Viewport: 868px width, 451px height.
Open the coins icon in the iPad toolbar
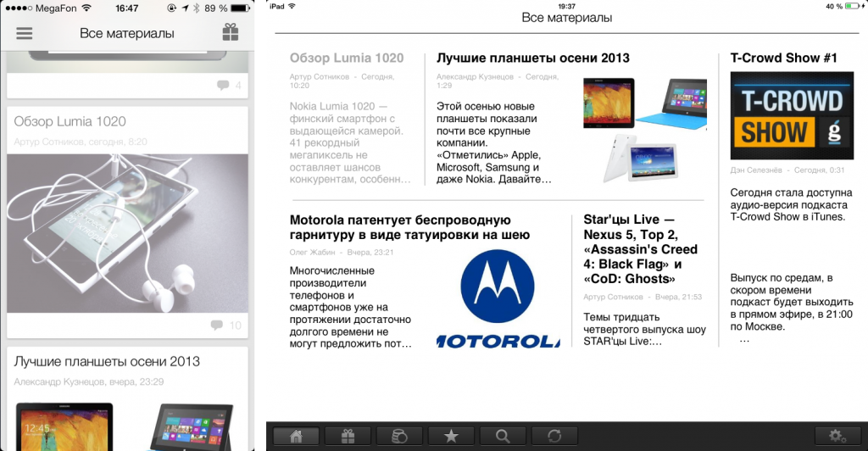tap(399, 436)
